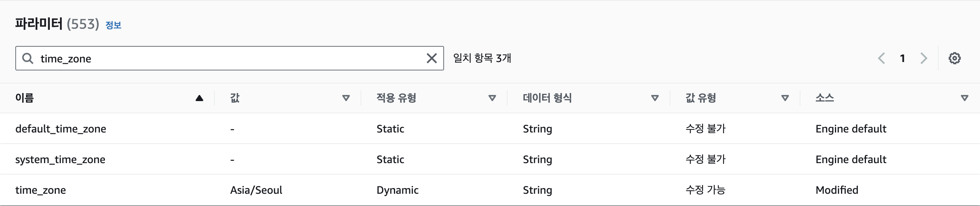Select the system_time_zone parameter row

(x=60, y=159)
